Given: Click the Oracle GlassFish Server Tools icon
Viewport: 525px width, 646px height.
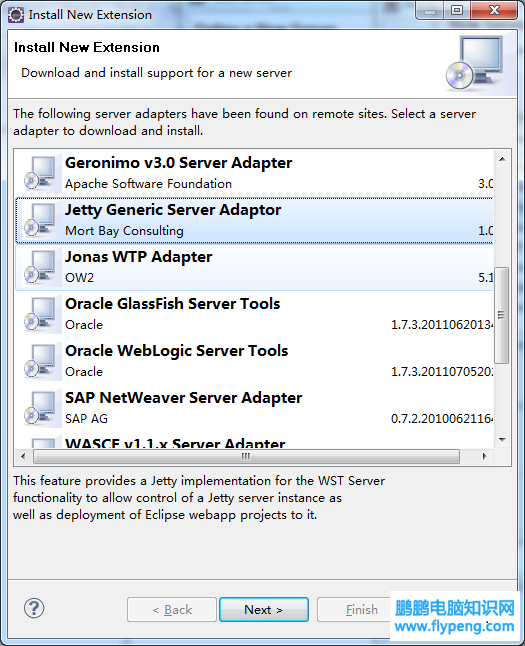Looking at the screenshot, I should [40, 314].
